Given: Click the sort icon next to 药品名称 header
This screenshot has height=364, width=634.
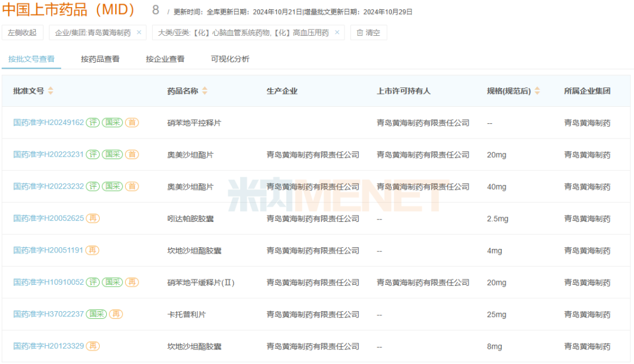Looking at the screenshot, I should 204,90.
